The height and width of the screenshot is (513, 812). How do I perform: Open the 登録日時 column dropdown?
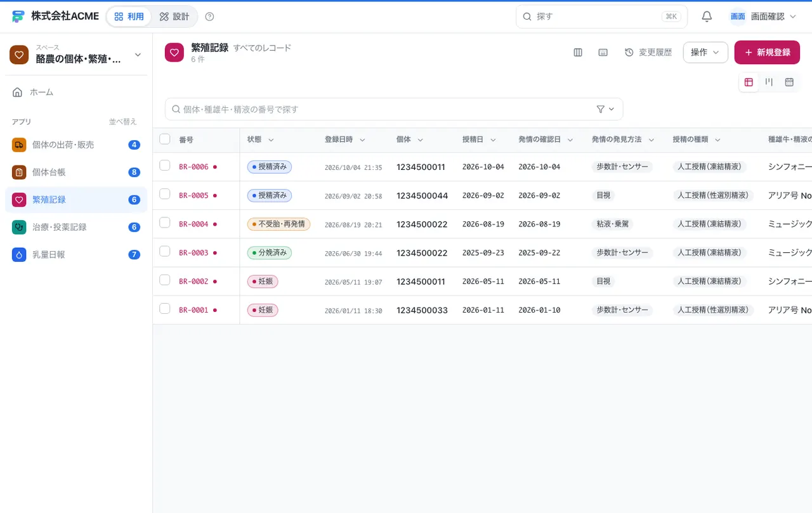click(x=362, y=140)
